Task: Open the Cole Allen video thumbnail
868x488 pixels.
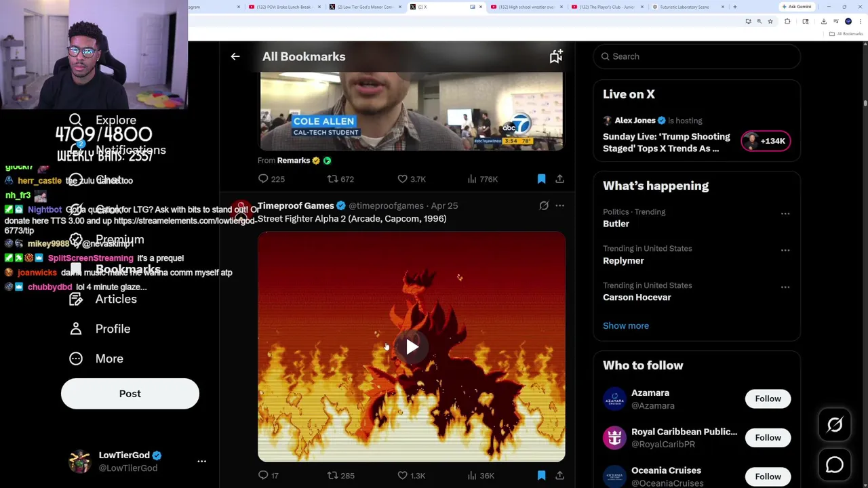Action: pos(411,110)
